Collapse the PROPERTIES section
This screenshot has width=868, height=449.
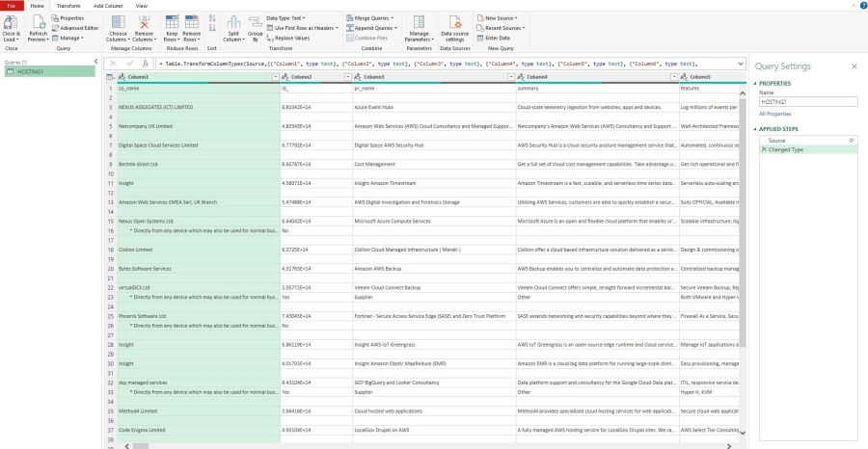tap(754, 84)
